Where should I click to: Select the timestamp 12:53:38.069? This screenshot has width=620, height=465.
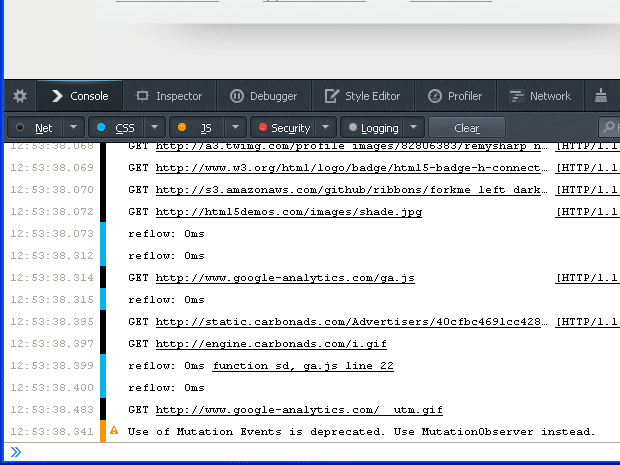click(52, 168)
